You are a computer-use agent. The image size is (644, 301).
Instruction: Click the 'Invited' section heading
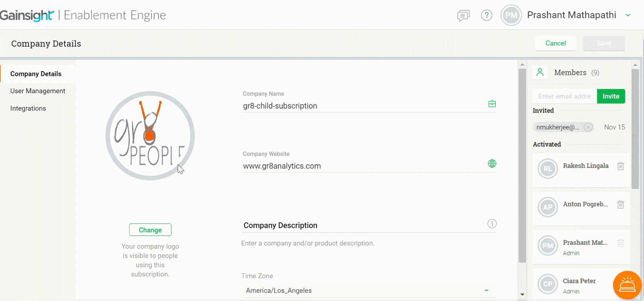tap(543, 111)
